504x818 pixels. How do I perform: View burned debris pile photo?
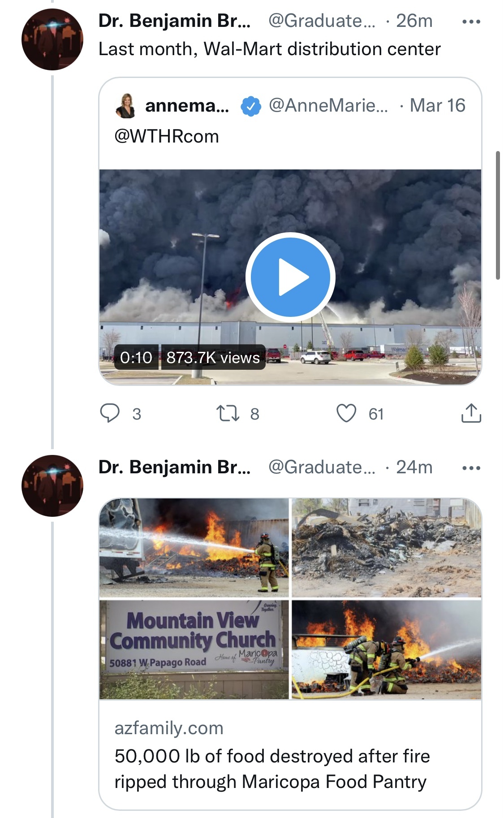click(x=386, y=547)
